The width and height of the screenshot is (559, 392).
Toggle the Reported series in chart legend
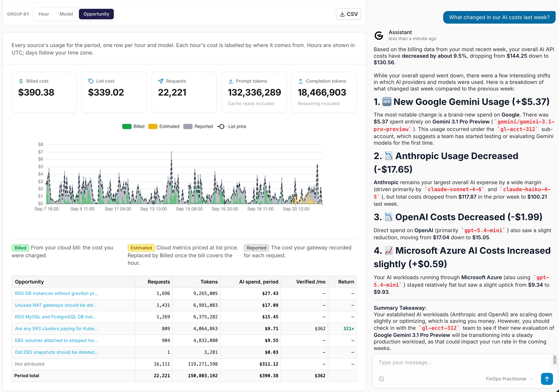point(198,126)
